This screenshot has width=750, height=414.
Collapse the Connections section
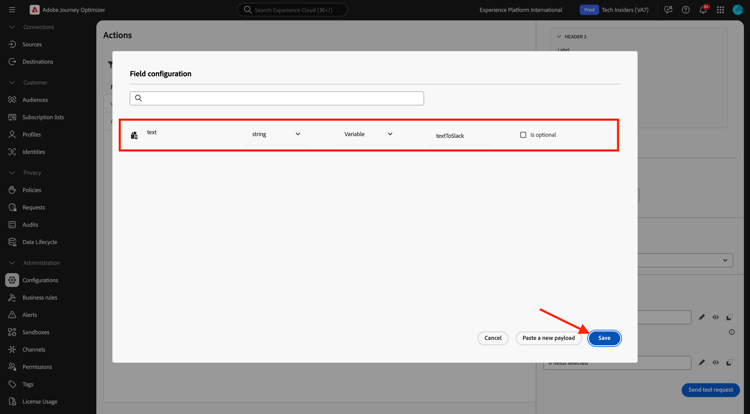12,27
